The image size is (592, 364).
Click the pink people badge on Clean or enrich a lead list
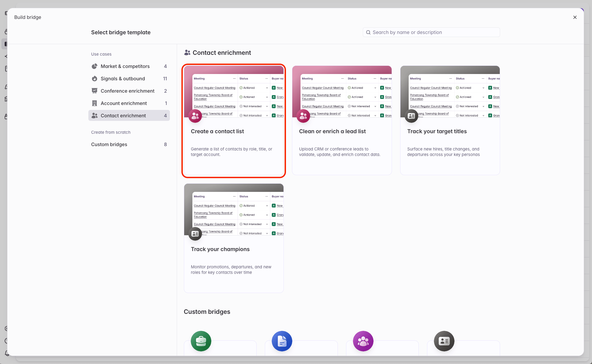point(303,116)
